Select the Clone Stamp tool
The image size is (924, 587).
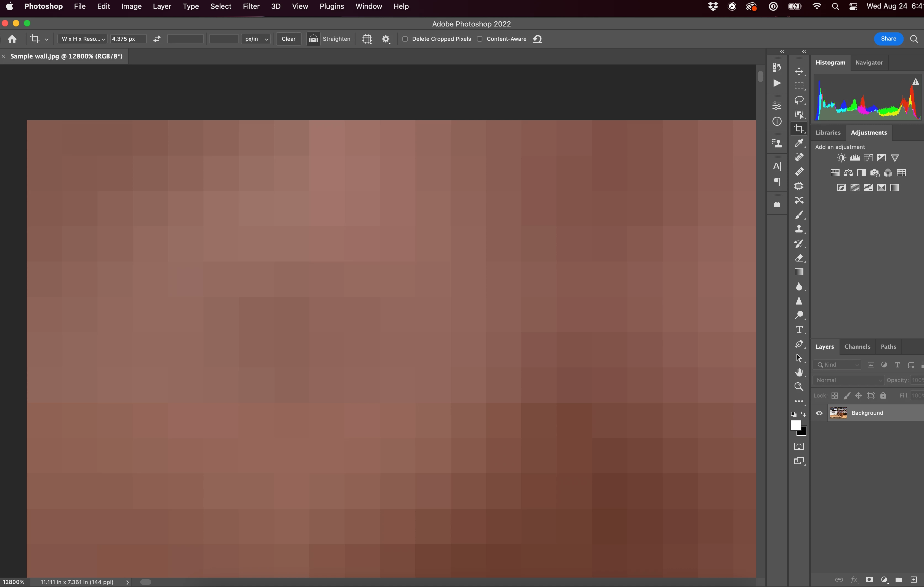click(x=799, y=229)
